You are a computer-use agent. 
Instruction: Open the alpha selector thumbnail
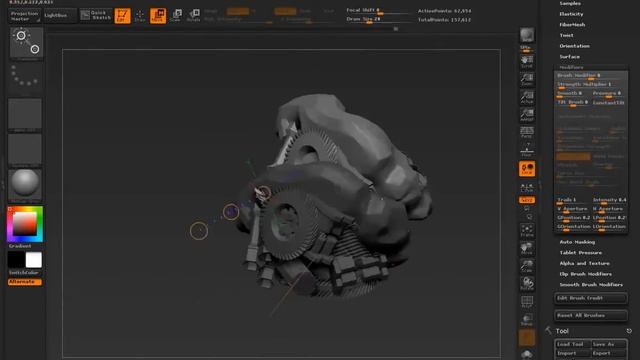pos(25,115)
